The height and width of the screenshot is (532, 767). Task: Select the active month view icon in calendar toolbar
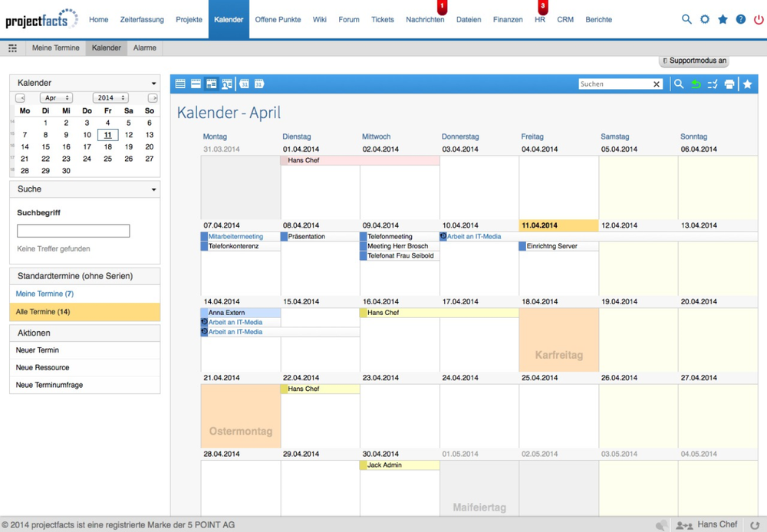tap(212, 84)
